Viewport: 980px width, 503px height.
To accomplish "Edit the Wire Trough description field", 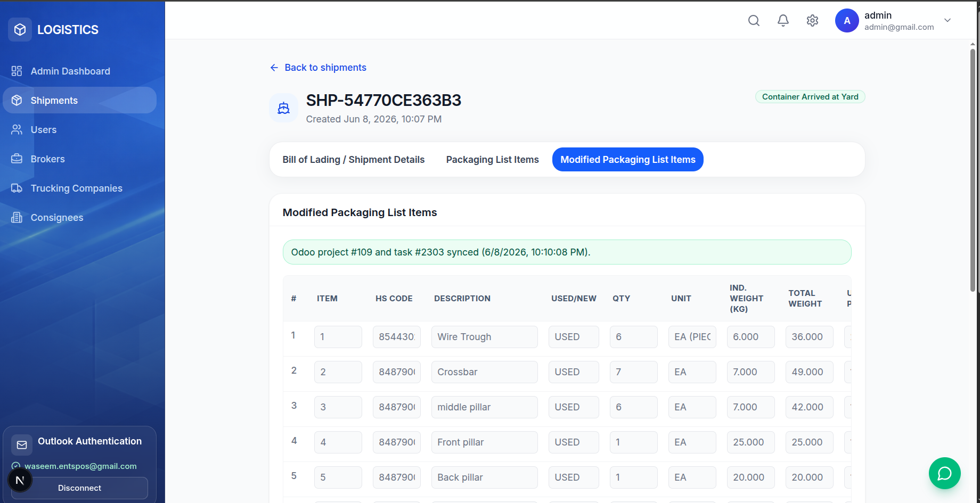I will click(485, 337).
